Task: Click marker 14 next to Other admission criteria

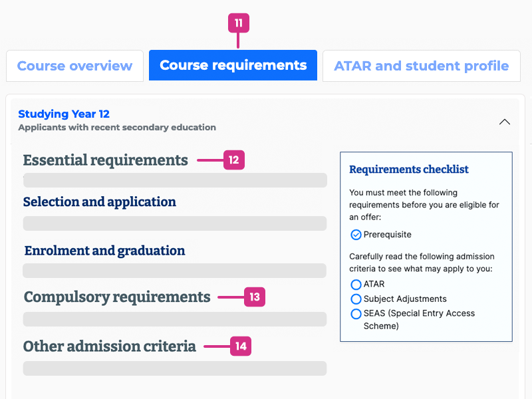Action: (x=239, y=346)
